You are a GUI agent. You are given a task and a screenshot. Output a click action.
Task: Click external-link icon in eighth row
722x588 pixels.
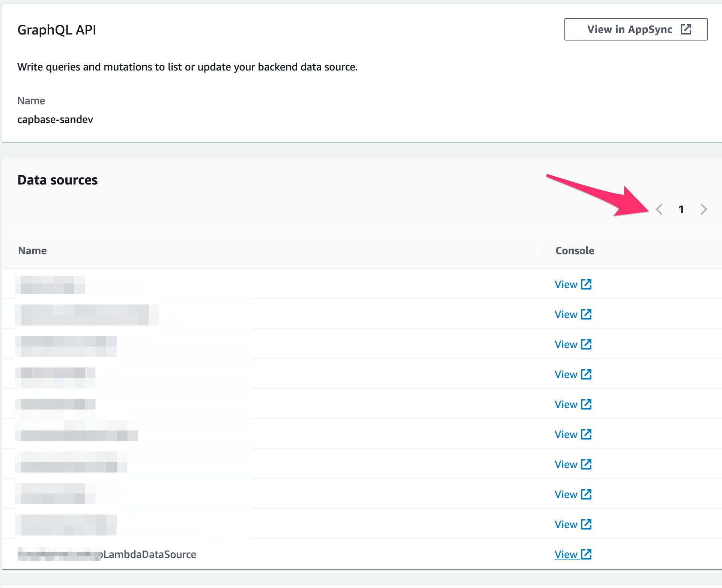click(x=586, y=494)
